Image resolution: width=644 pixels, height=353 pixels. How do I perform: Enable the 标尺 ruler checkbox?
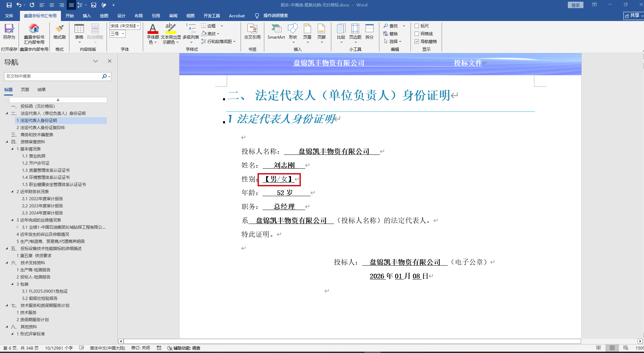pos(417,26)
